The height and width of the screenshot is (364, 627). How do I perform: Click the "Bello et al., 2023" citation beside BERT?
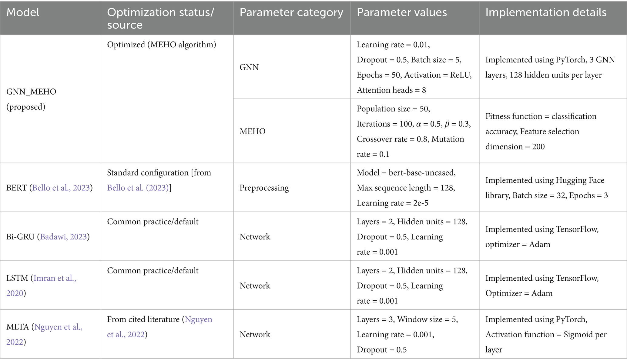pos(61,188)
